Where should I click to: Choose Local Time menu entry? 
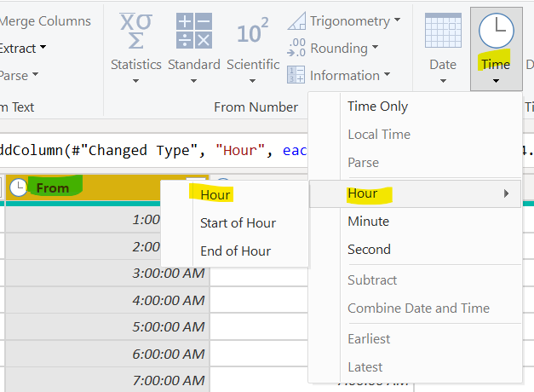coord(415,135)
